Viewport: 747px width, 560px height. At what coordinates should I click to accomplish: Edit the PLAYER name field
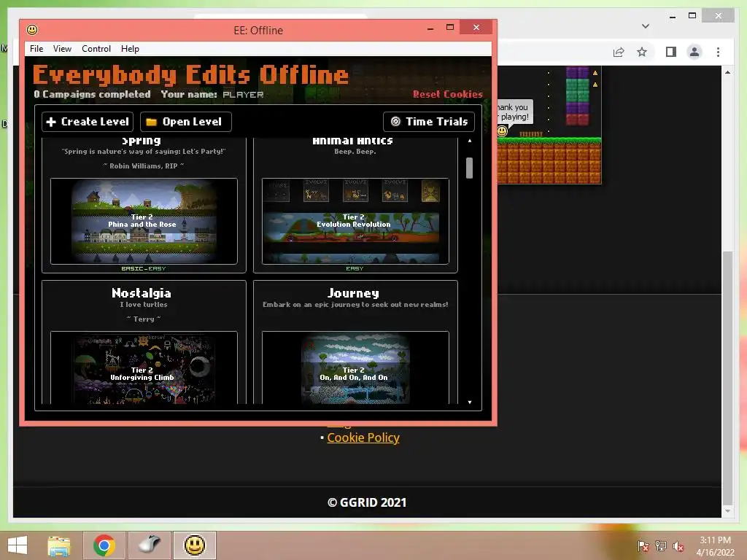[x=243, y=94]
